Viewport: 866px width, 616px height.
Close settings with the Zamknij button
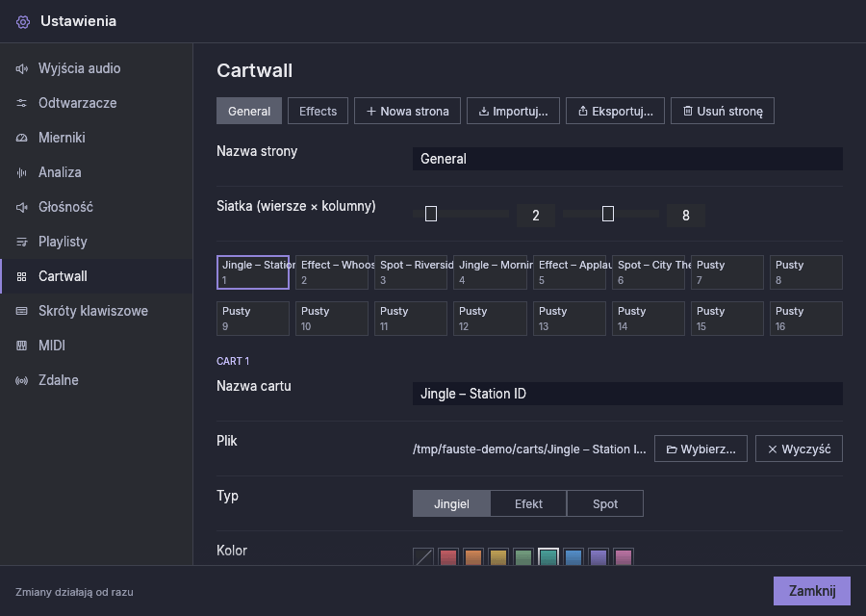[x=812, y=591]
